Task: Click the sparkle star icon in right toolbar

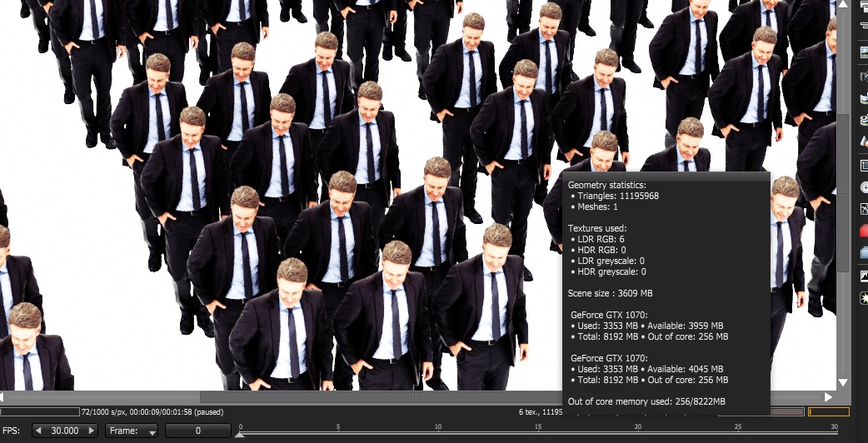Action: [x=864, y=298]
